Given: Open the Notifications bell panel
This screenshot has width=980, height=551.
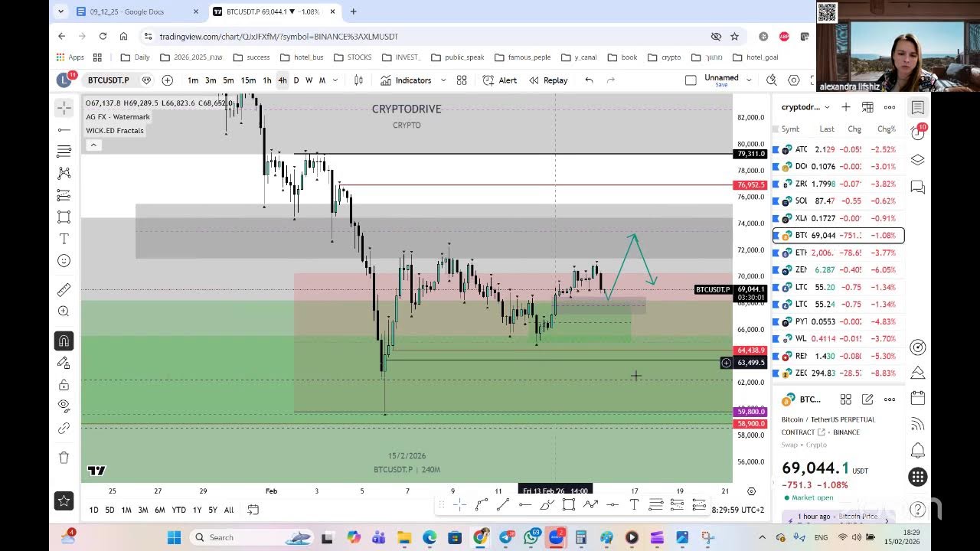Looking at the screenshot, I should [x=917, y=450].
